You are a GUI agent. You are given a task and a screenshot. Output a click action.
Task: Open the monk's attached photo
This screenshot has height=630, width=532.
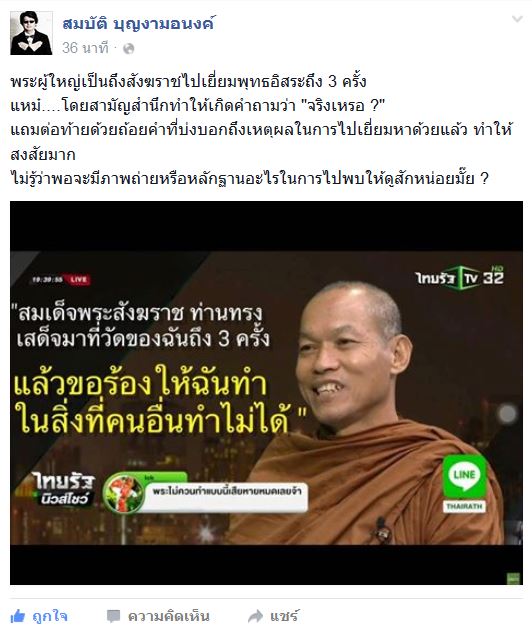pos(266,393)
